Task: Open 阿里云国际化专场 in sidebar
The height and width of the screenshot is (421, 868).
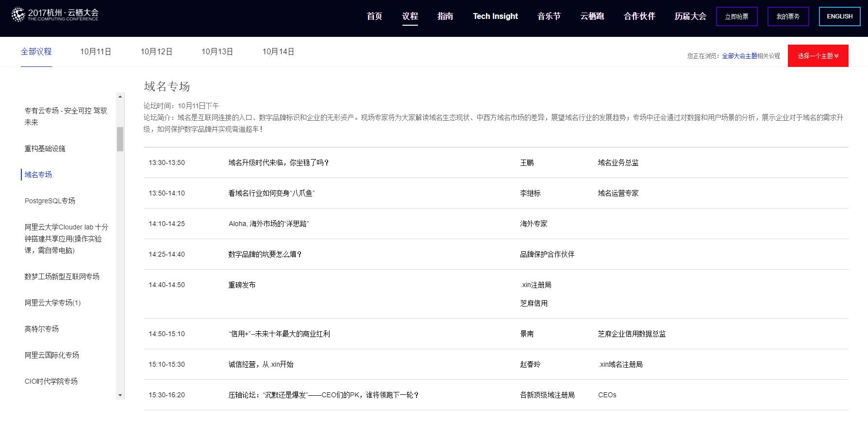Action: click(52, 355)
